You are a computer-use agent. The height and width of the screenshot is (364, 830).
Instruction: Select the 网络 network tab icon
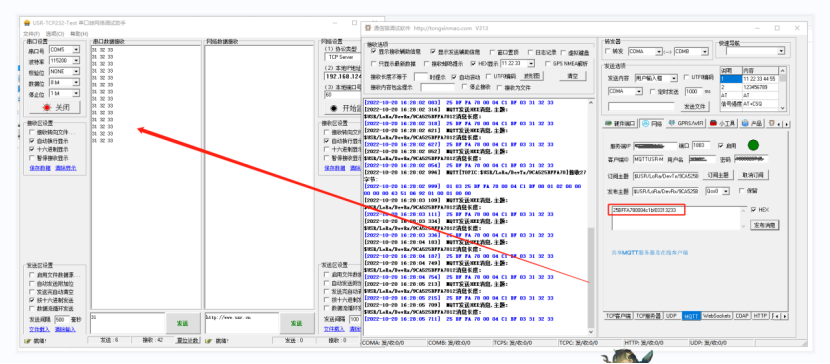(652, 123)
